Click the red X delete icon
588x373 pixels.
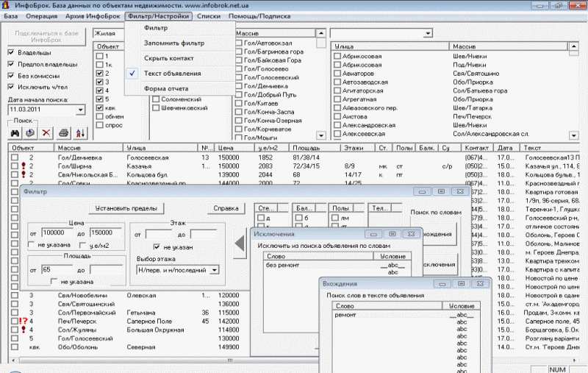[x=46, y=133]
